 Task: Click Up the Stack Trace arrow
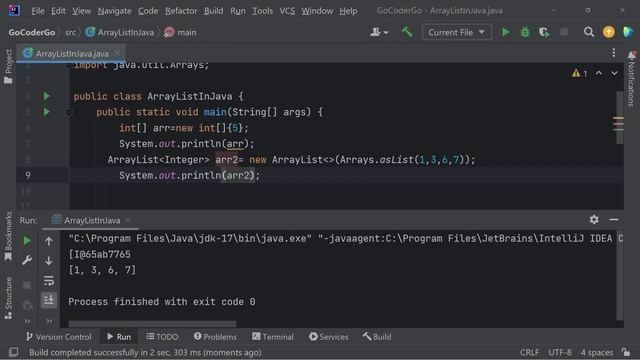pos(49,241)
